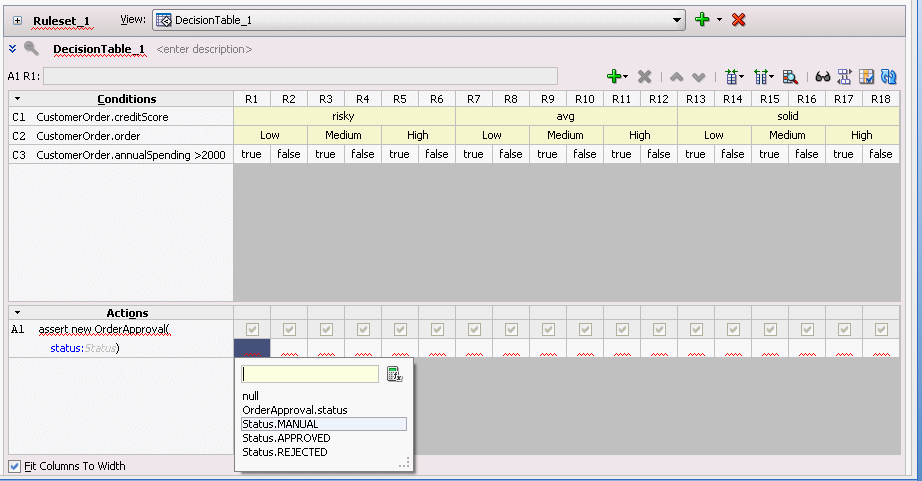Click the DecisionTable_1 view table icon

click(164, 20)
